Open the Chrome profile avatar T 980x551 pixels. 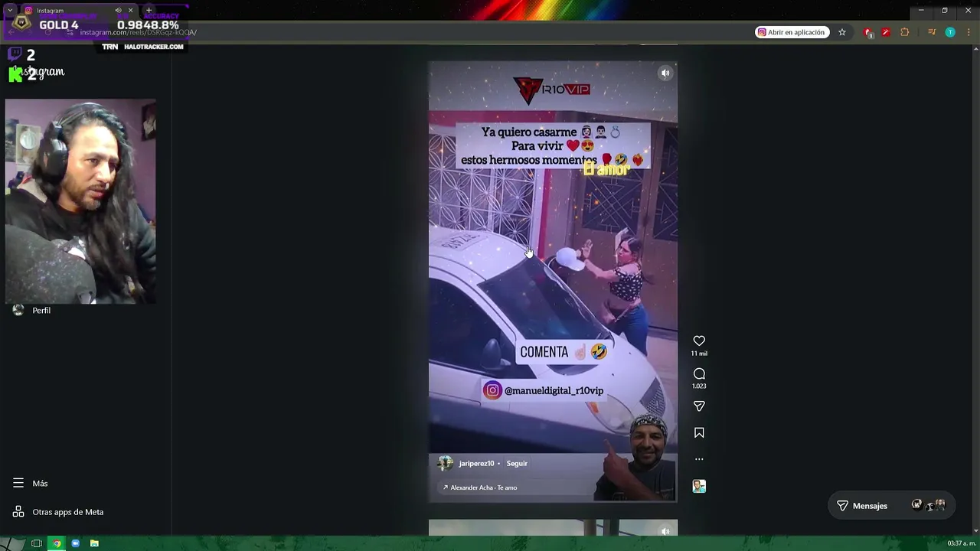tap(950, 32)
